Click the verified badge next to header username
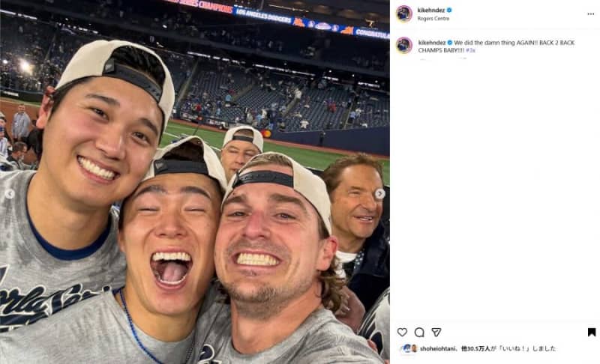600x364 pixels. coord(449,10)
